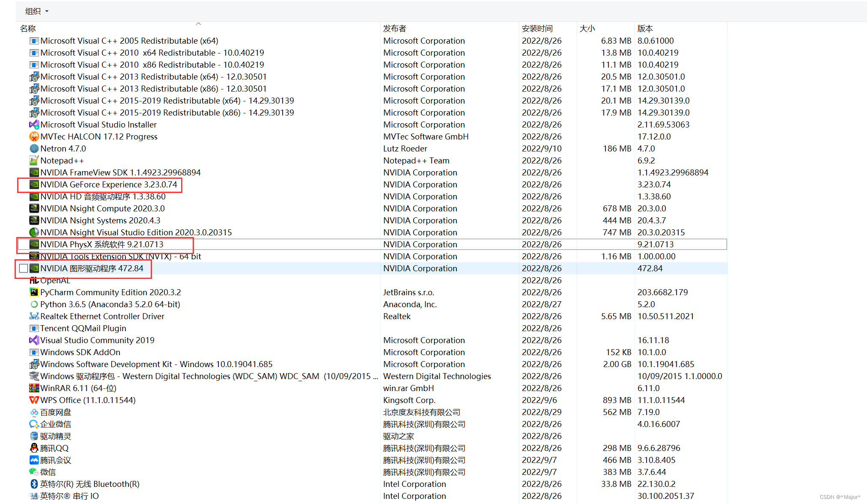This screenshot has height=504, width=867.
Task: Click publisher Kingsoft Corp.
Action: tap(409, 400)
